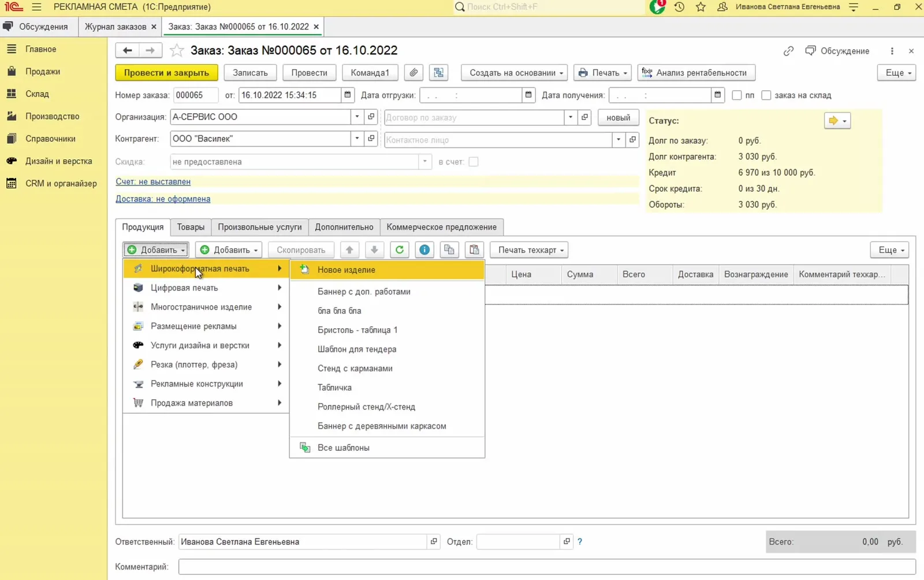Open favorites star in the title bar

click(701, 7)
